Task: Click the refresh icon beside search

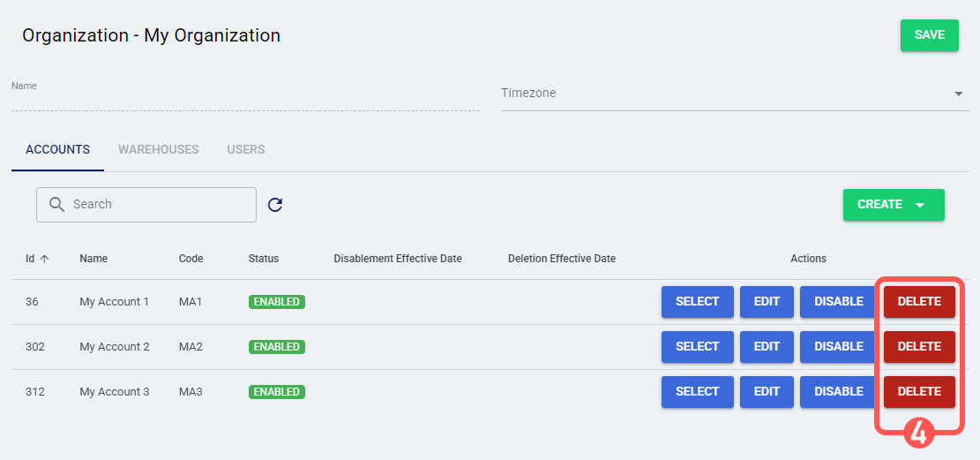Action: click(x=275, y=205)
